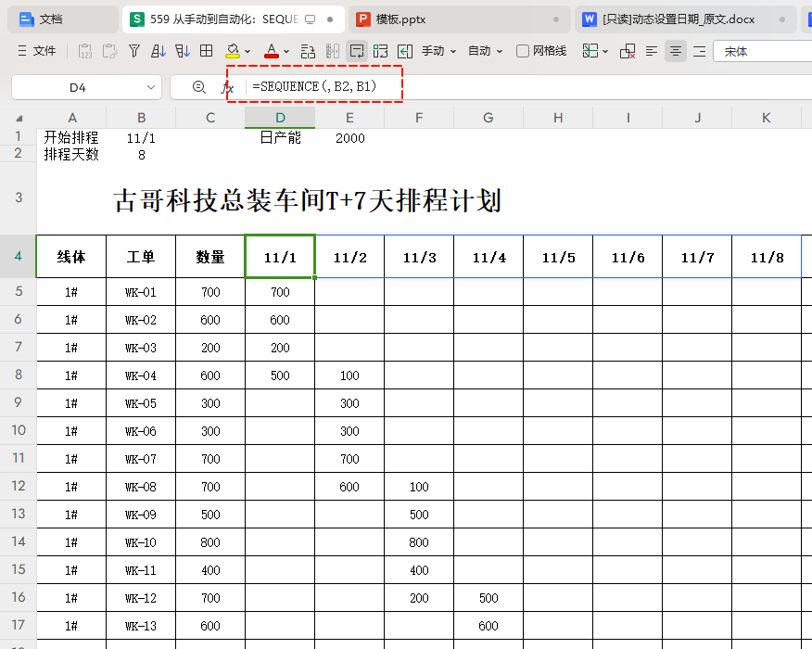Expand the fill color dropdown arrow
This screenshot has width=812, height=649.
coord(247,51)
